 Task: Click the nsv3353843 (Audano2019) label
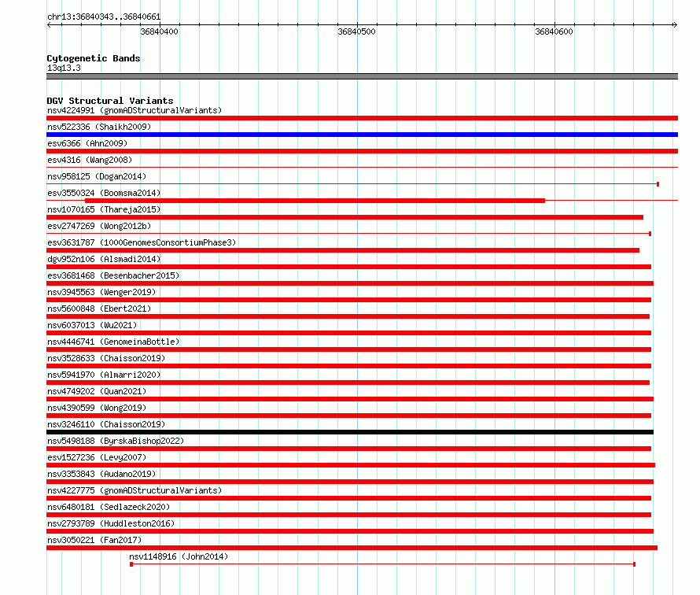tap(101, 474)
